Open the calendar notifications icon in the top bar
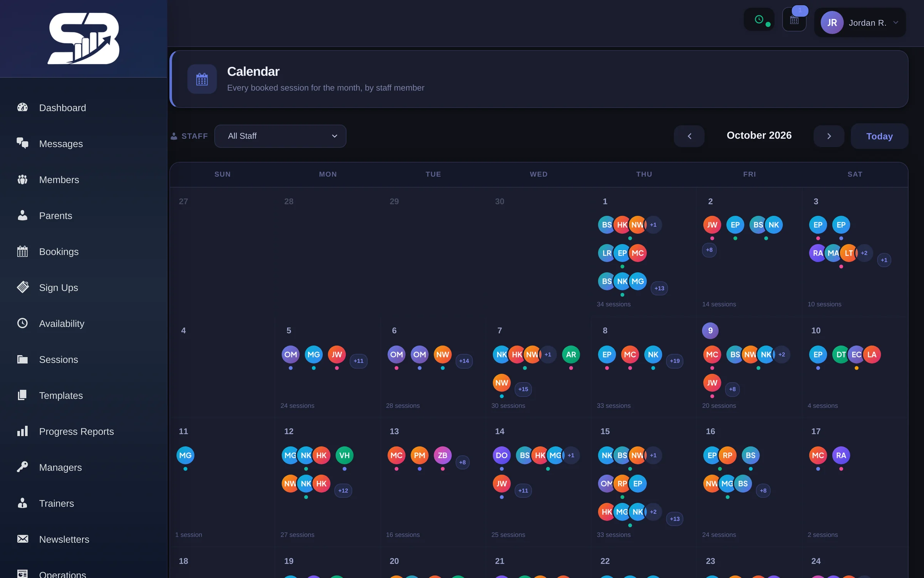The height and width of the screenshot is (578, 924). (794, 20)
